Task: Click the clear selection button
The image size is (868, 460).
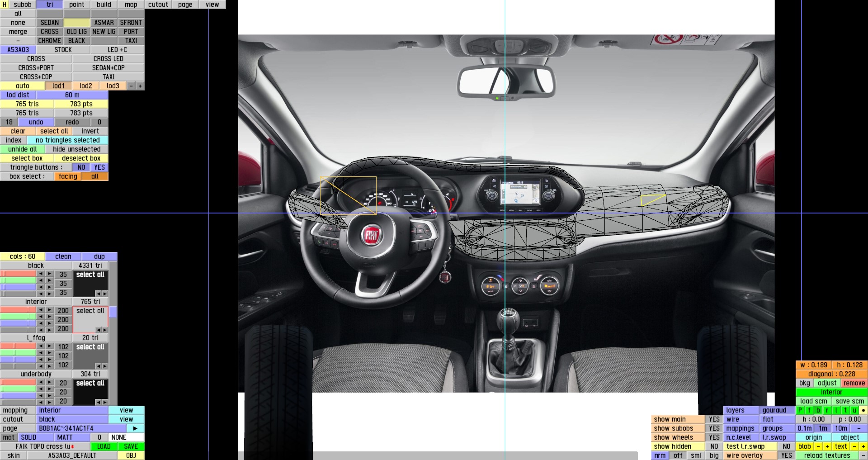Action: (x=18, y=131)
